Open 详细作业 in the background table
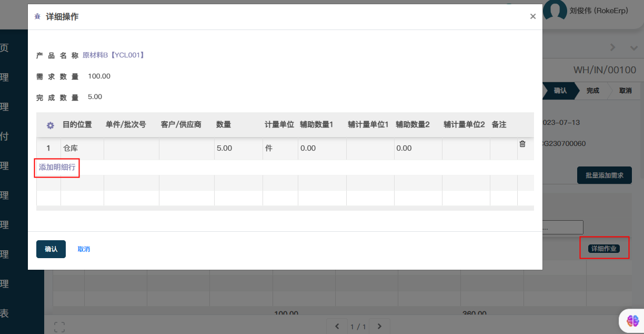The image size is (644, 334). point(603,249)
